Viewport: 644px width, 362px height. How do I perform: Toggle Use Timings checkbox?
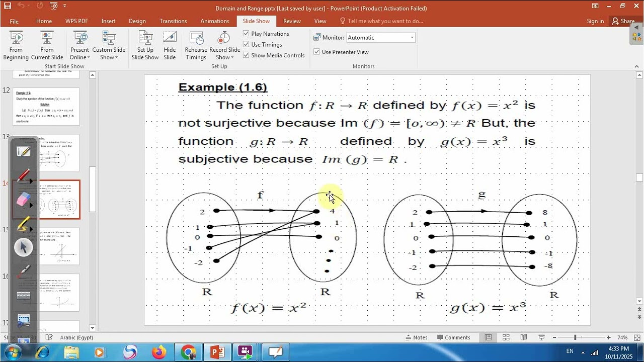click(x=246, y=44)
